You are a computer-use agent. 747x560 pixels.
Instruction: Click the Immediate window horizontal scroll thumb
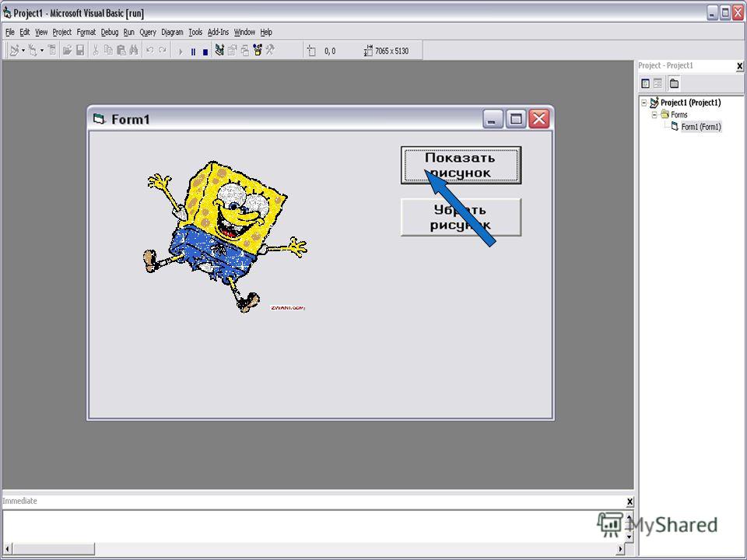[x=54, y=549]
